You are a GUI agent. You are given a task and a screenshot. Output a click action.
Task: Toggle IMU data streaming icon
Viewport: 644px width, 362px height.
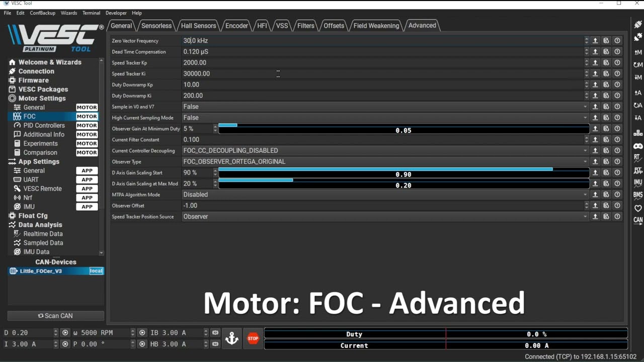click(x=638, y=183)
